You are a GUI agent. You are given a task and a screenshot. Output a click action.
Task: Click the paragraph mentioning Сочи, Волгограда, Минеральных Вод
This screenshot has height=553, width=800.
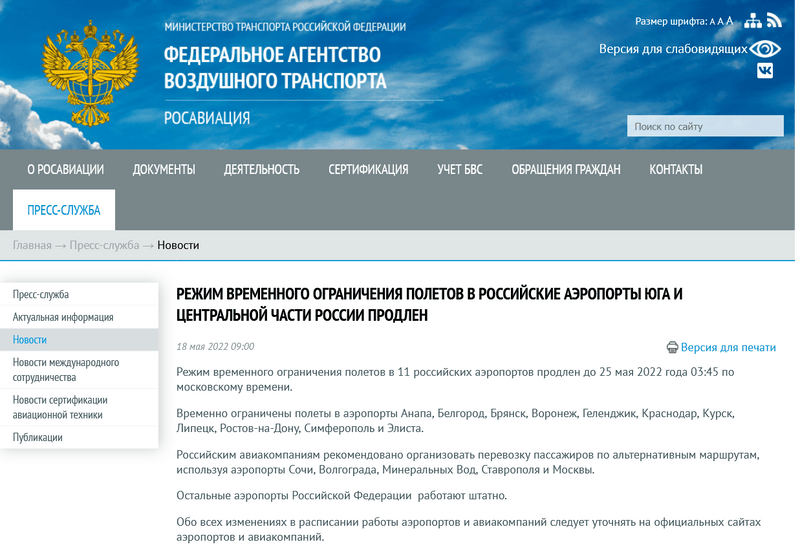468,462
